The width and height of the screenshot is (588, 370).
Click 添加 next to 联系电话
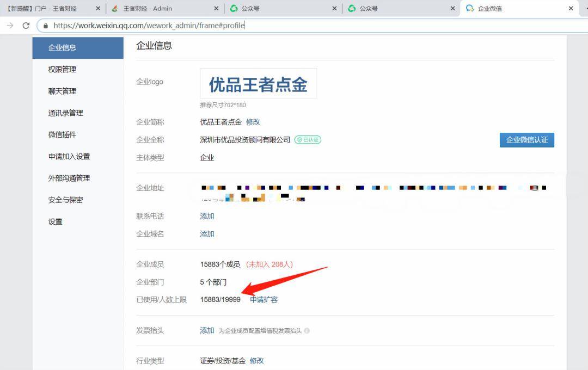[207, 216]
